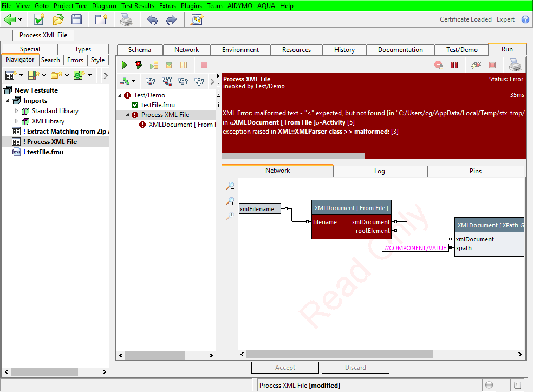Image resolution: width=533 pixels, height=392 pixels.
Task: Start debugging with the ladybug icon
Action: click(139, 65)
